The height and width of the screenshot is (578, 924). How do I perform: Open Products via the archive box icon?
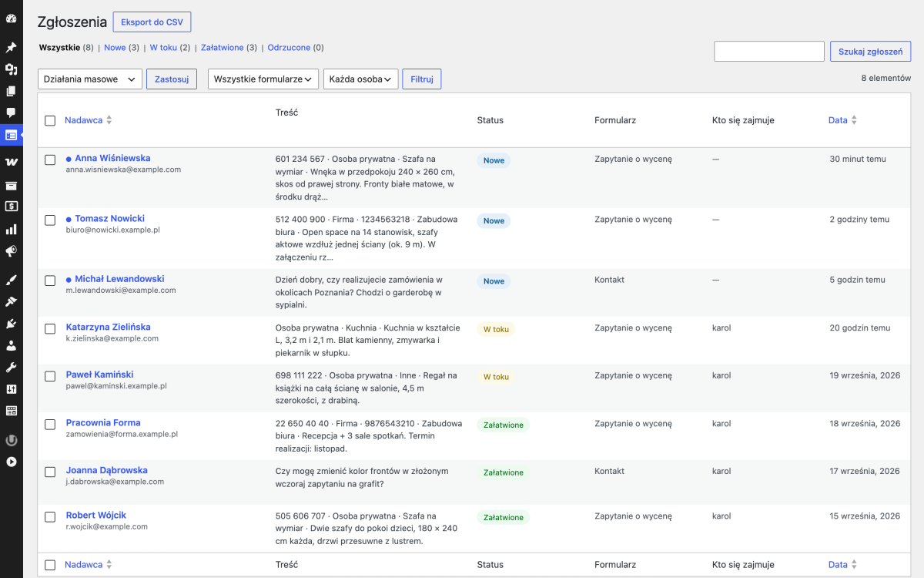pos(12,185)
